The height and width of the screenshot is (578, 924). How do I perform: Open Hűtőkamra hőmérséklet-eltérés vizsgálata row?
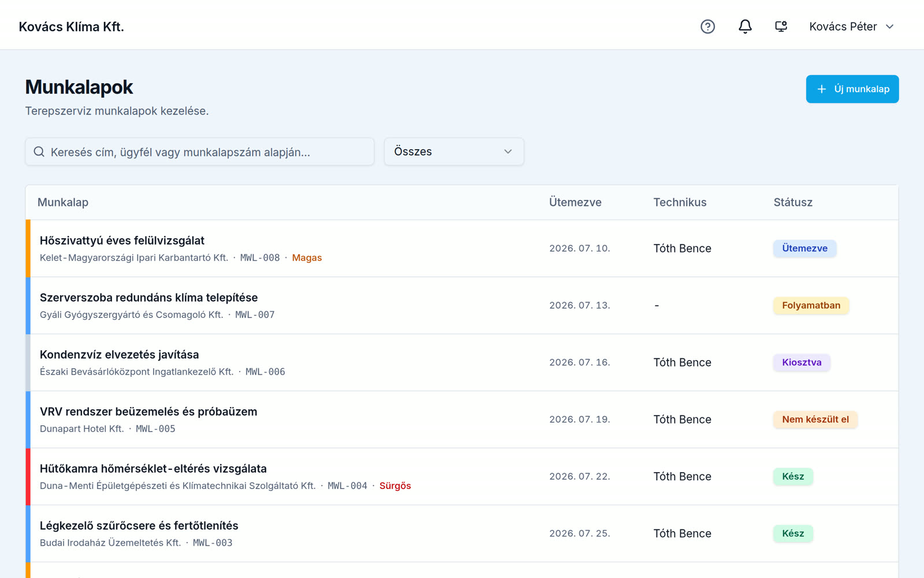click(x=462, y=476)
